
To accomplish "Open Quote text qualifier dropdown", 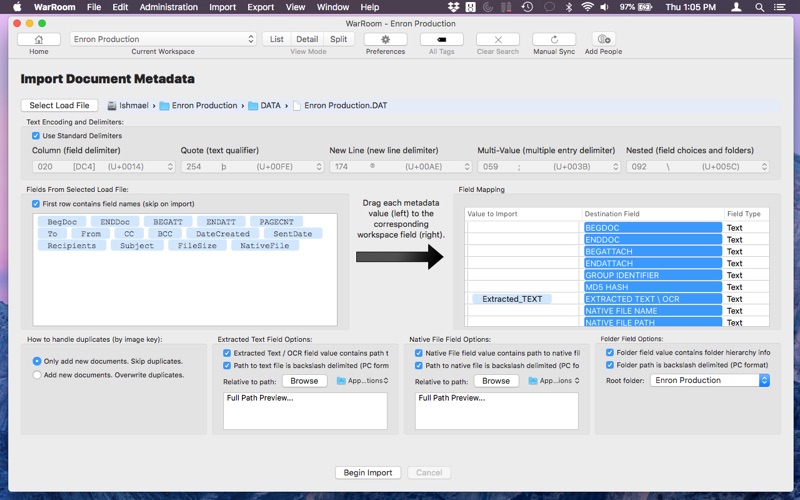I will pyautogui.click(x=252, y=167).
